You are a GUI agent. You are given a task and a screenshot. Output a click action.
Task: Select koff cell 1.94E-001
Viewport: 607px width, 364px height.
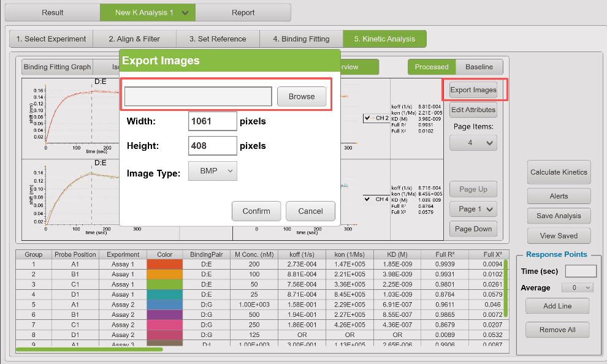coord(302,314)
